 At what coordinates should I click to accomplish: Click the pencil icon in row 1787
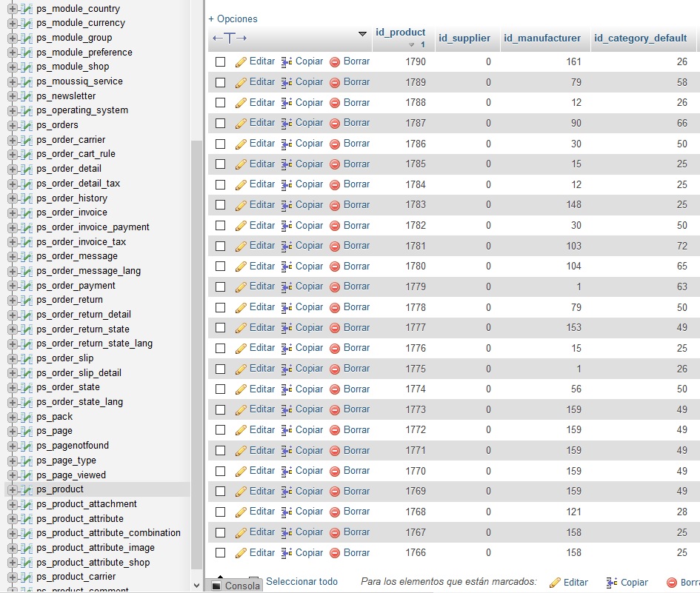click(x=241, y=123)
